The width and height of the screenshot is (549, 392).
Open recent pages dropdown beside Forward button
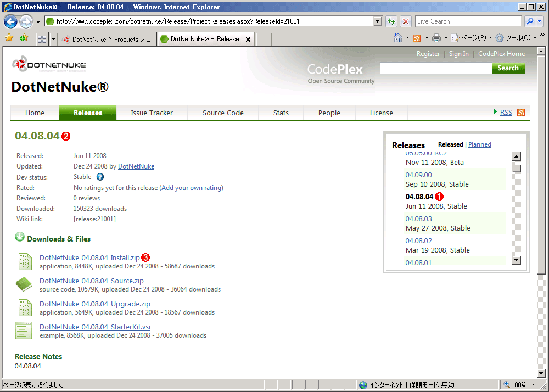[x=38, y=22]
